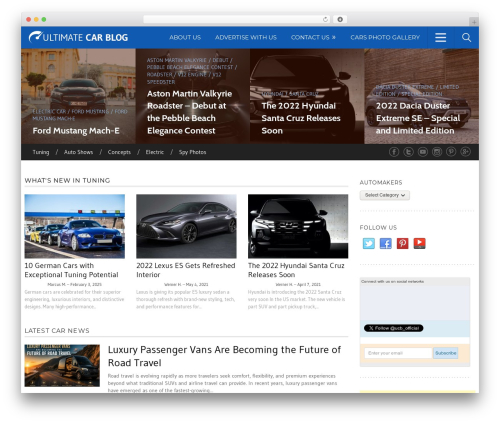Select the Electric category link
Image resolution: width=500 pixels, height=423 pixels.
tap(155, 152)
